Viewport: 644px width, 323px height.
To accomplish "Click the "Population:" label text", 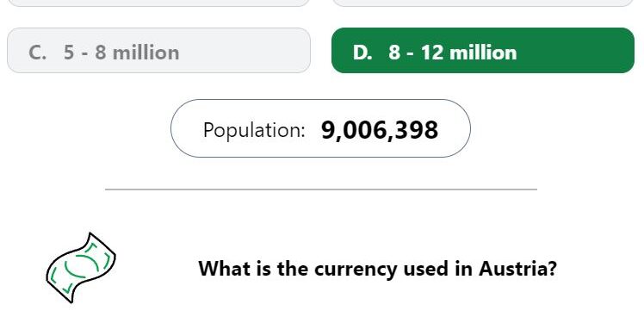I will click(x=254, y=130).
